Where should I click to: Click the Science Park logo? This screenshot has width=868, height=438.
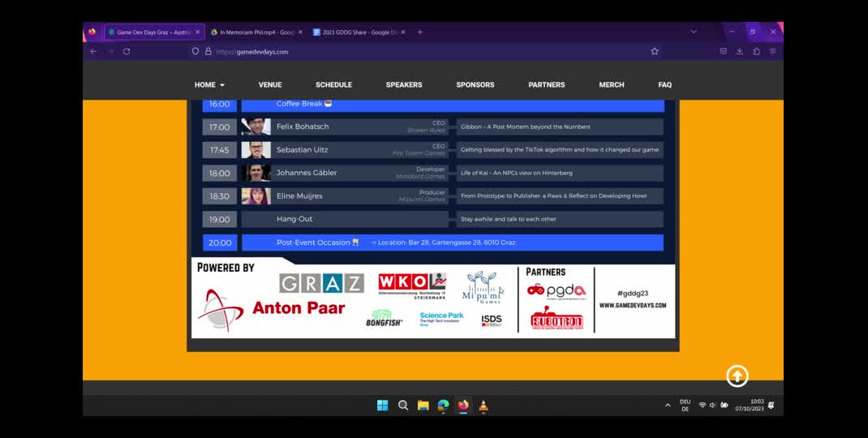[441, 319]
